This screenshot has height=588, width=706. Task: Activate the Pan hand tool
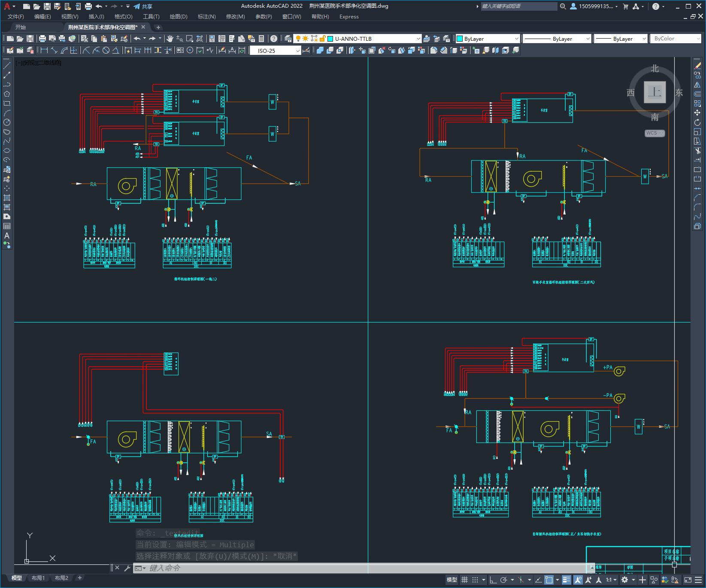170,39
